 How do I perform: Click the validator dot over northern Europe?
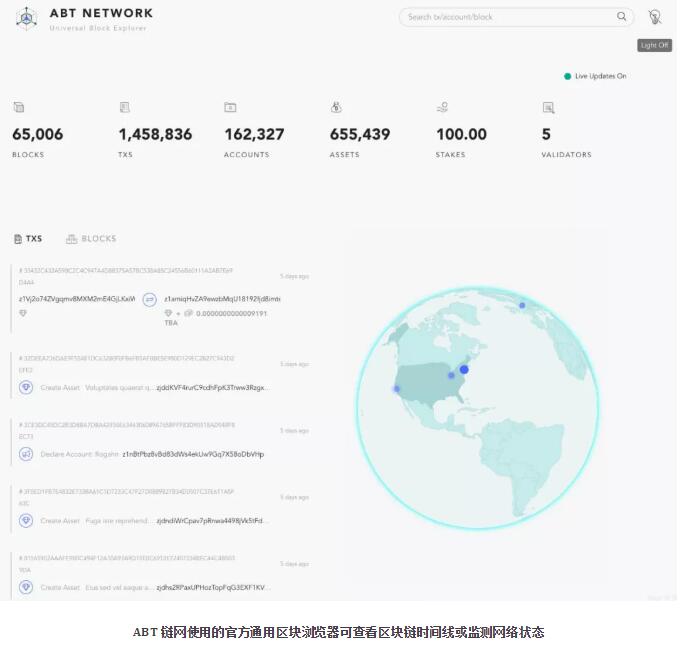point(522,305)
